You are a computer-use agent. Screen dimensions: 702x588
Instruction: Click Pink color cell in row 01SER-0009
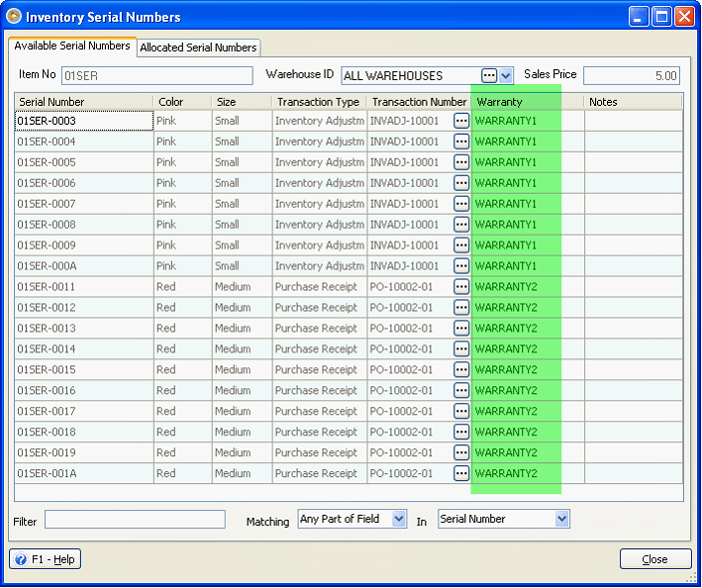pos(182,245)
